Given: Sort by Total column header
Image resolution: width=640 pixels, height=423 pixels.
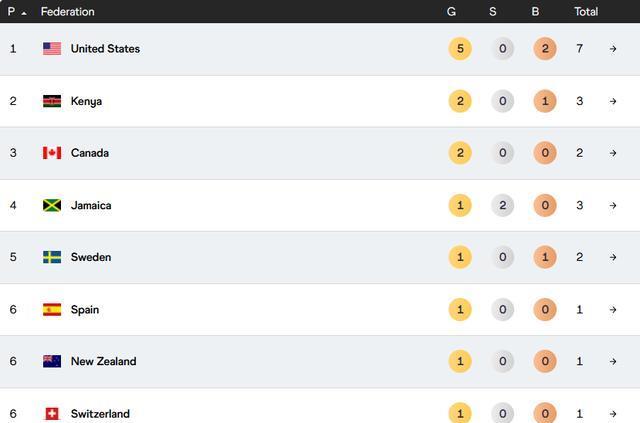Looking at the screenshot, I should coord(586,12).
